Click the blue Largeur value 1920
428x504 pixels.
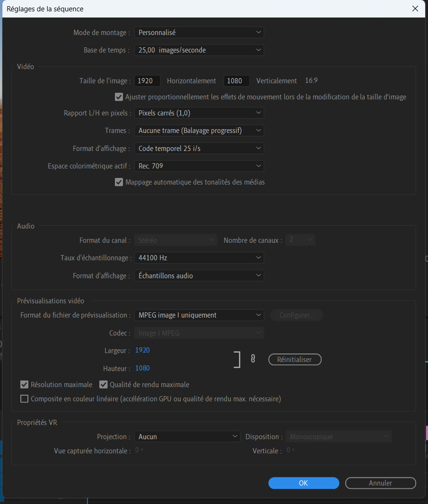(142, 350)
